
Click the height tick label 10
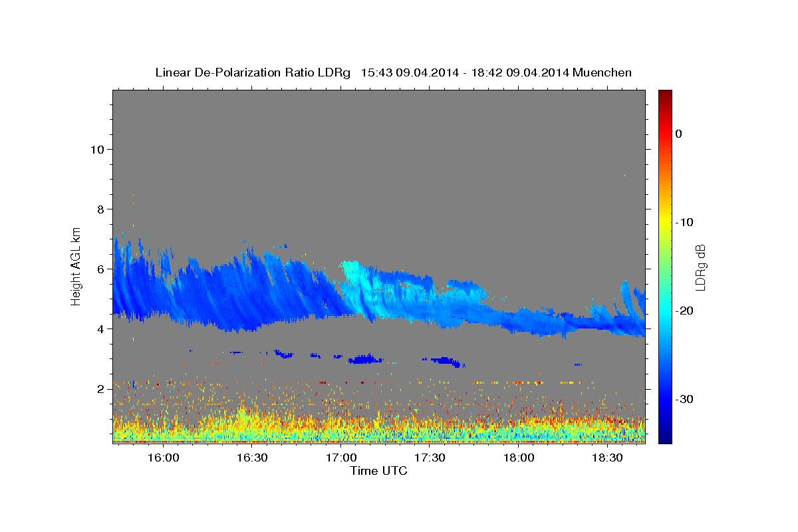coord(97,149)
